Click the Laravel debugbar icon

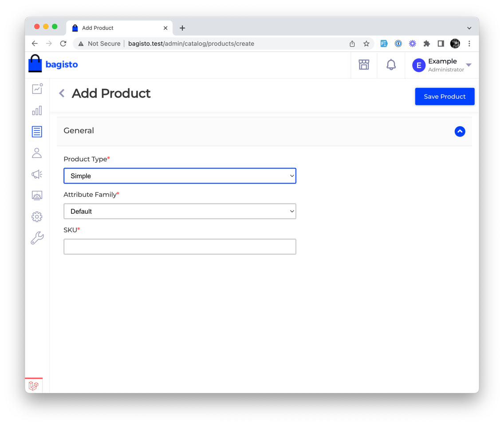tap(33, 386)
